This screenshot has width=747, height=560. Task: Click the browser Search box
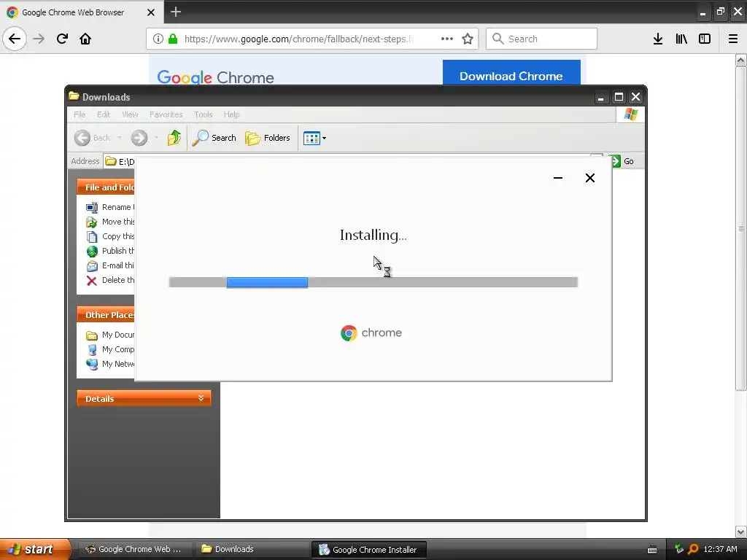click(542, 39)
